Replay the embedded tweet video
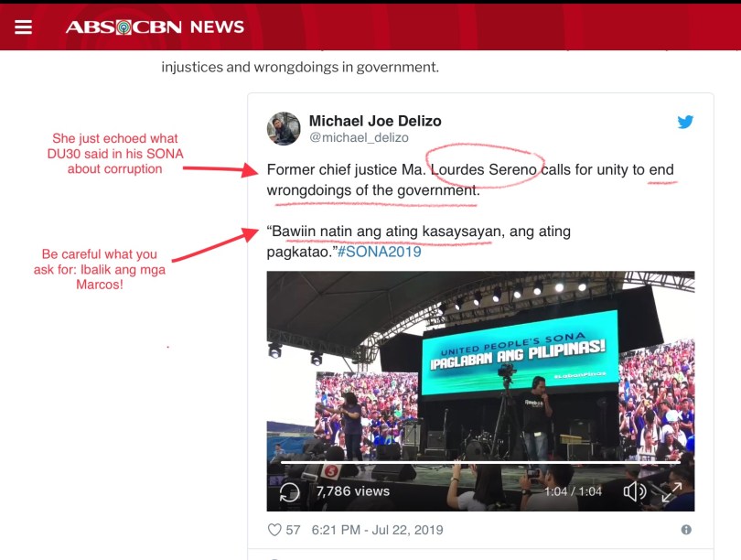The image size is (741, 560). (x=289, y=492)
